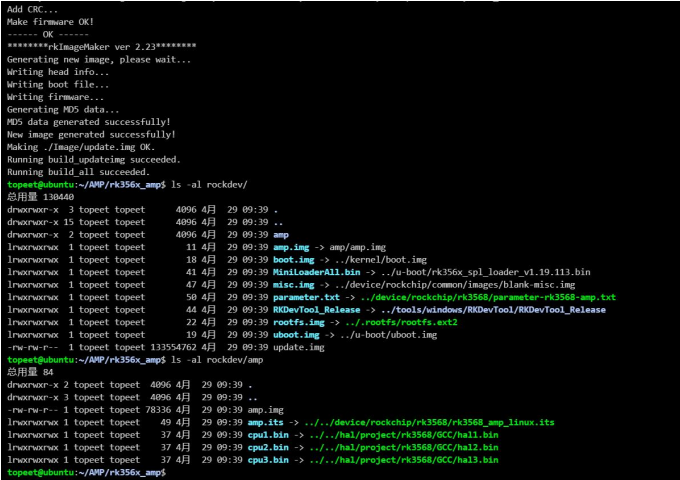Click the 'MiniLoaderAll.bin' symlink name
This screenshot has height=480, width=680.
click(317, 272)
